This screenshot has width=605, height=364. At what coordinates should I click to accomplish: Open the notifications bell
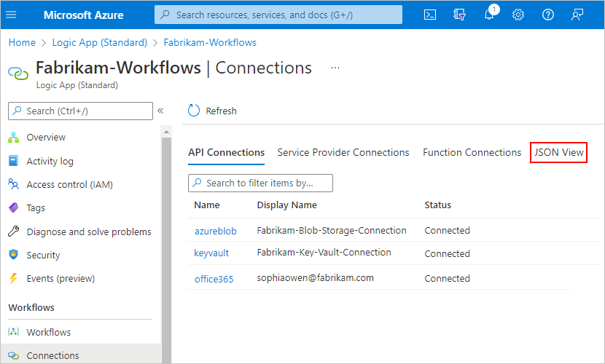[x=489, y=15]
